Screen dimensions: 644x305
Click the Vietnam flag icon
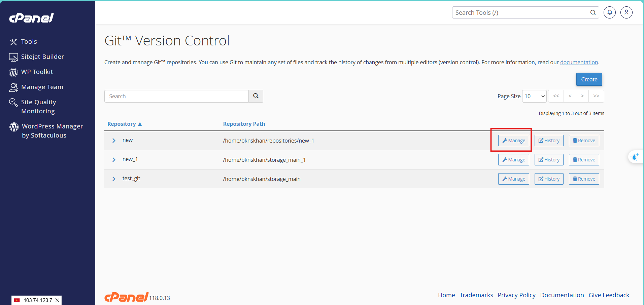(17, 300)
